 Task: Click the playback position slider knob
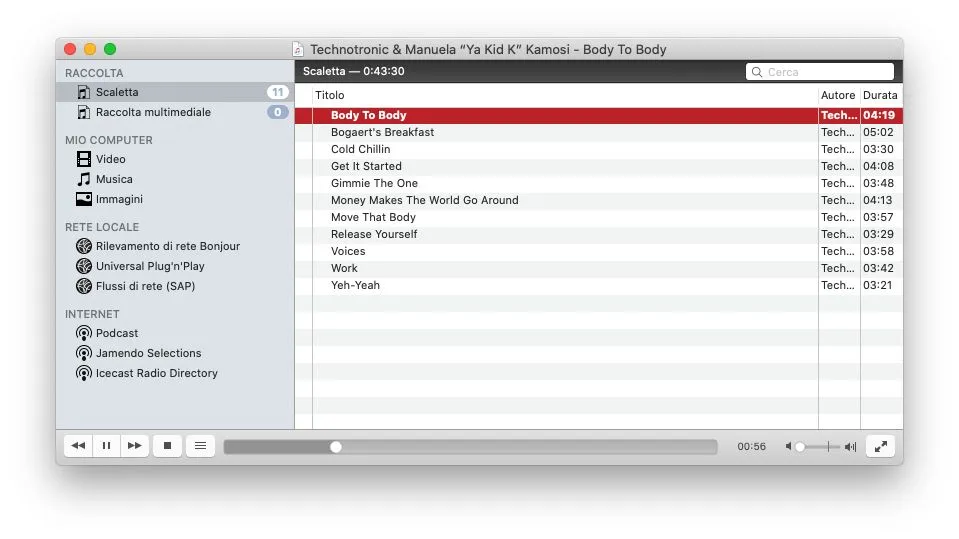pos(336,447)
